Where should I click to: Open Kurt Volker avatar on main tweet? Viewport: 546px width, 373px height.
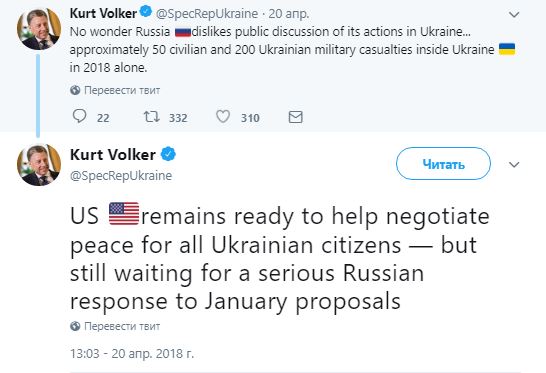click(39, 164)
